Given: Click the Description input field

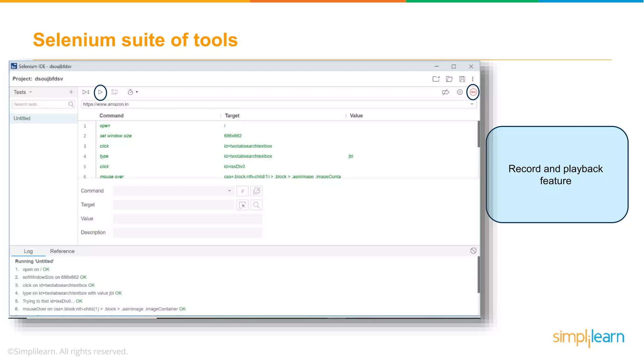Looking at the screenshot, I should pos(188,233).
